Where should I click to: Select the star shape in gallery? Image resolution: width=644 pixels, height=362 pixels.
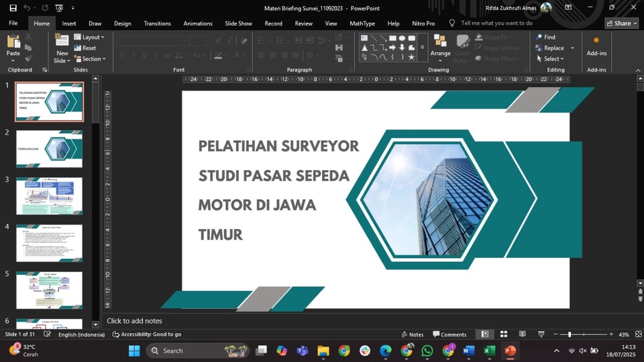coord(411,57)
